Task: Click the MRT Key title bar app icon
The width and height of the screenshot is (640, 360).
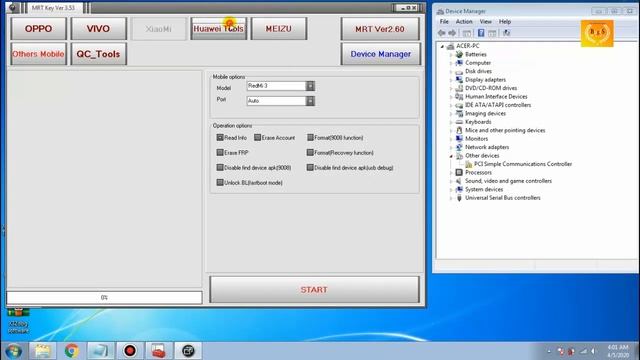Action: 12,7
